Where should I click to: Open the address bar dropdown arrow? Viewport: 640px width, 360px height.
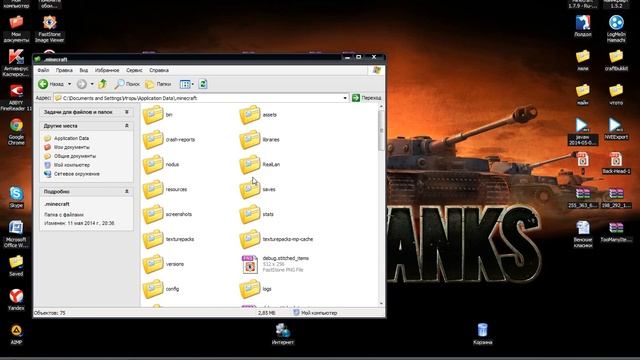tap(345, 98)
